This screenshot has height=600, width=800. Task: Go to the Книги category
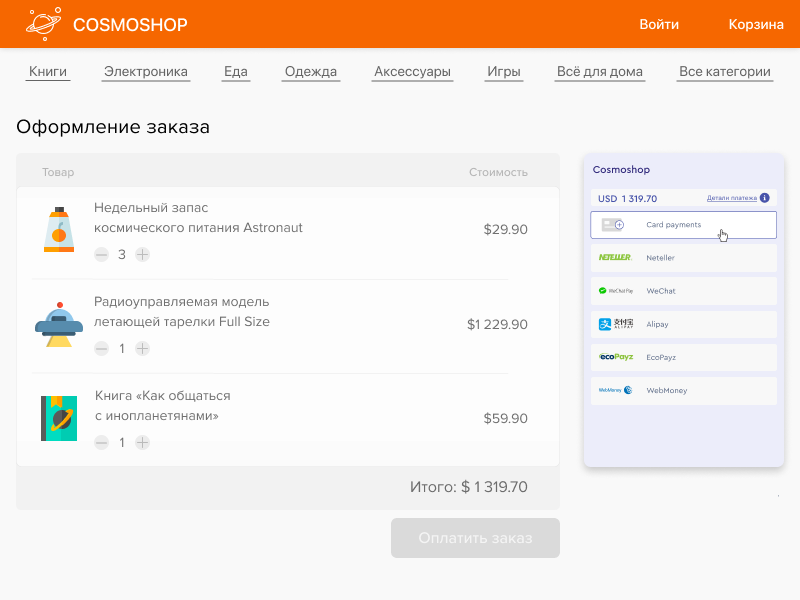tap(48, 72)
